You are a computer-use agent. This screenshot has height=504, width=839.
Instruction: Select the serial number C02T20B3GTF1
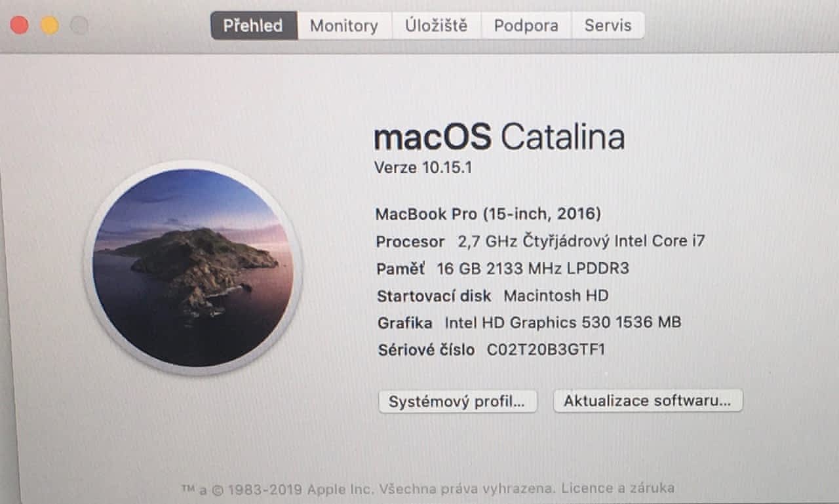click(546, 350)
